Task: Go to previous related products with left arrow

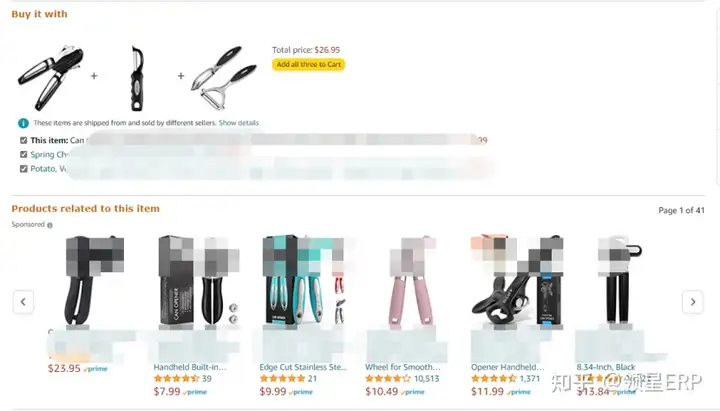Action: point(23,302)
